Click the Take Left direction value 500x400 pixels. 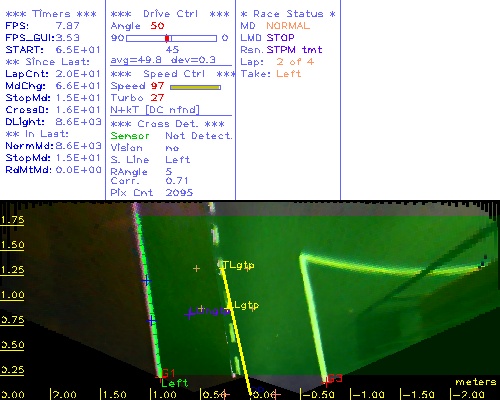click(x=289, y=74)
